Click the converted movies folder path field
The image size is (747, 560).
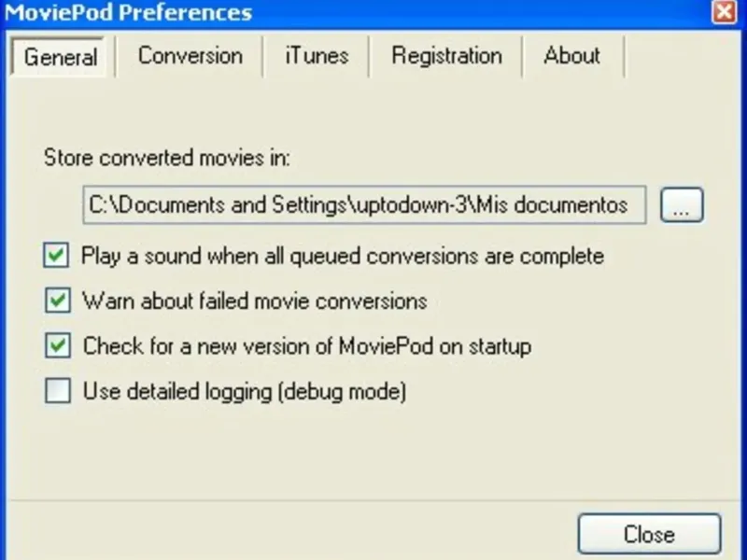tap(364, 205)
